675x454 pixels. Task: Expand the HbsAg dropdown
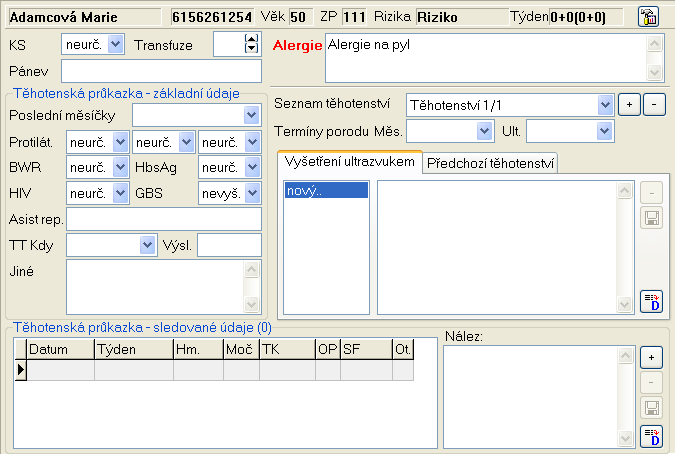[x=252, y=167]
